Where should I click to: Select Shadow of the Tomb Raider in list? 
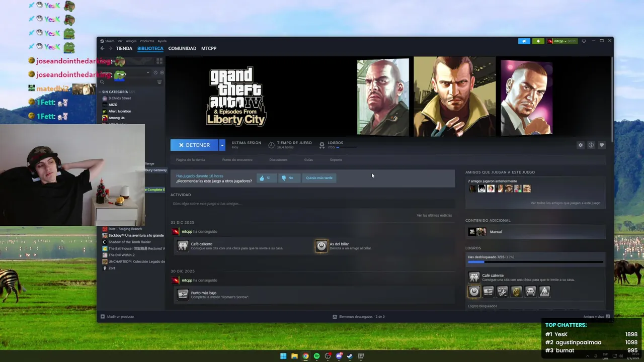pyautogui.click(x=130, y=242)
